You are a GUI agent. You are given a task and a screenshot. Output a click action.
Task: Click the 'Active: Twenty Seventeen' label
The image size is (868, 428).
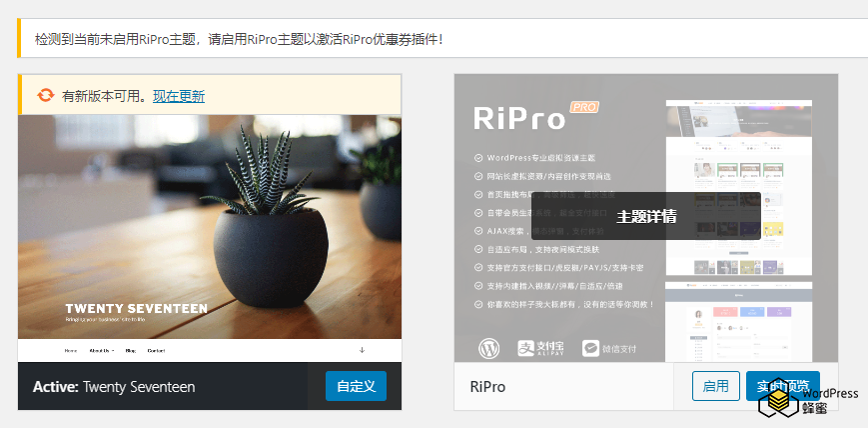pos(114,386)
